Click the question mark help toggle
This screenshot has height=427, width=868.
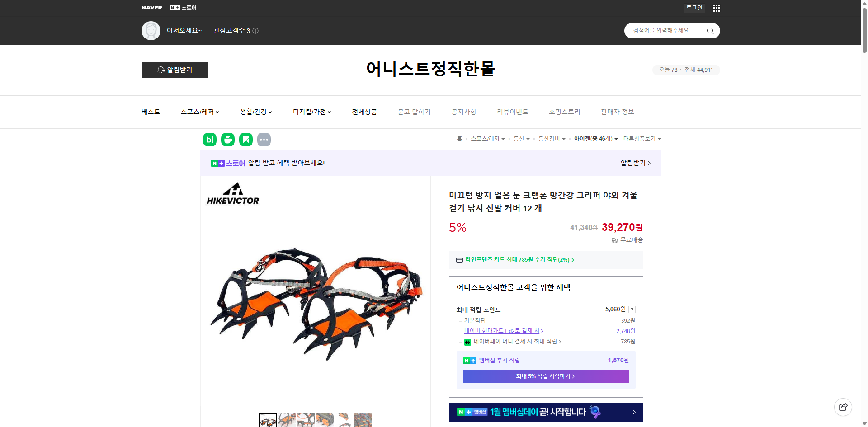632,309
